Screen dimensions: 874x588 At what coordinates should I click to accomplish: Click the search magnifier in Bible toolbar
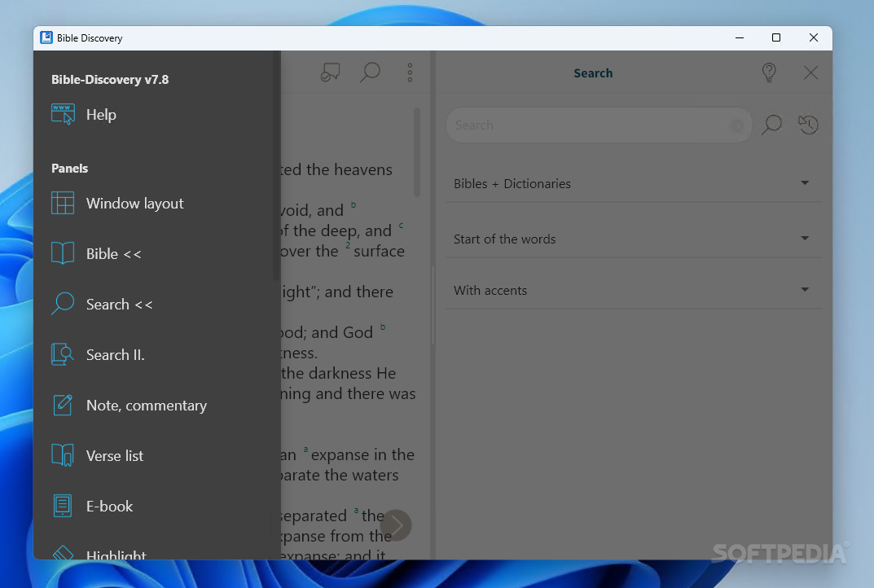tap(370, 72)
